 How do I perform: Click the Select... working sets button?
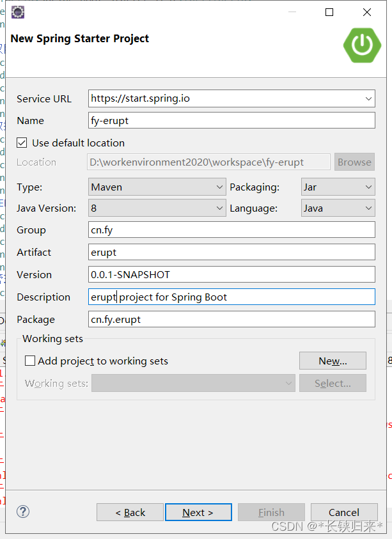click(x=333, y=383)
